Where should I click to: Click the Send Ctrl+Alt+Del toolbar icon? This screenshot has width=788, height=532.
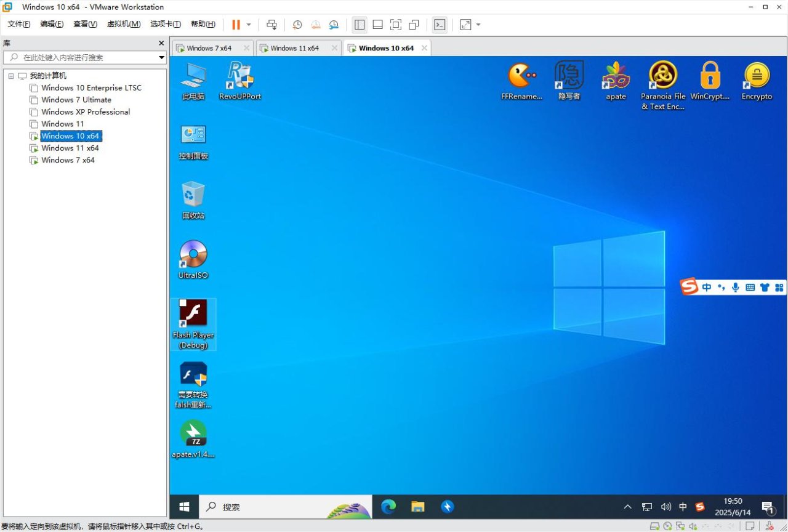(x=271, y=25)
